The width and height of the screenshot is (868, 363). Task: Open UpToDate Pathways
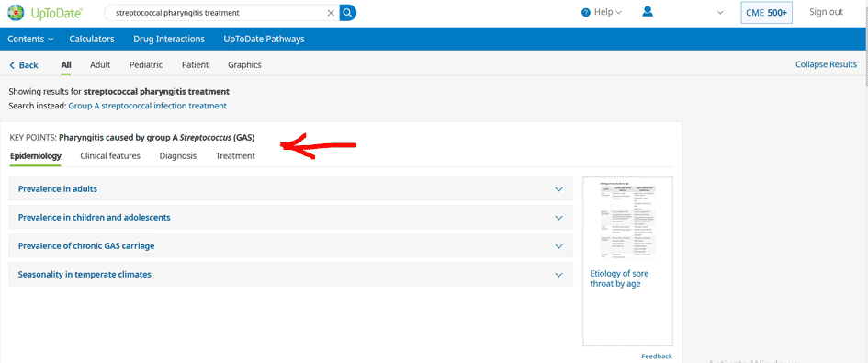(264, 39)
